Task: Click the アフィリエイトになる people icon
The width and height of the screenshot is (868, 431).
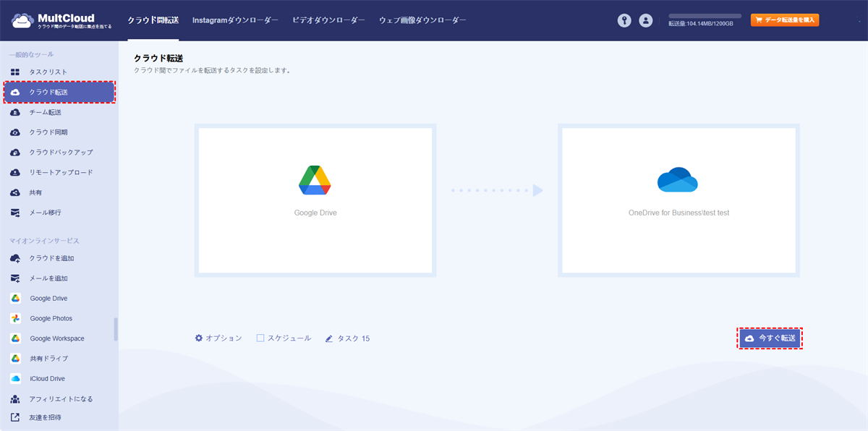Action: click(15, 399)
